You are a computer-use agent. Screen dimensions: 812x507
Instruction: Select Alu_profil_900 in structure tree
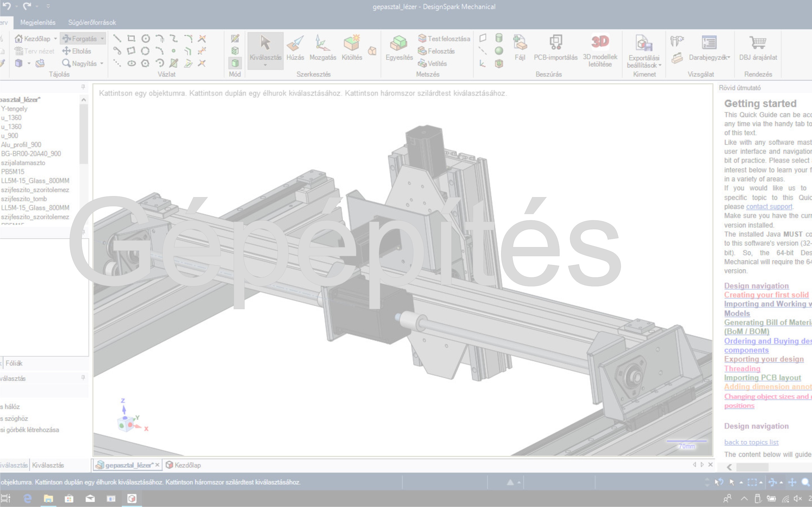coord(21,145)
